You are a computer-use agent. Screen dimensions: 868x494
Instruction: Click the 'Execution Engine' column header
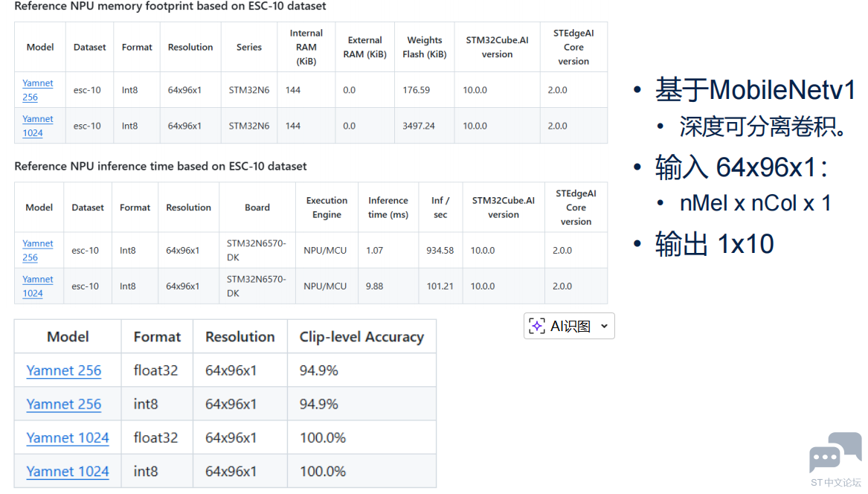click(x=327, y=207)
